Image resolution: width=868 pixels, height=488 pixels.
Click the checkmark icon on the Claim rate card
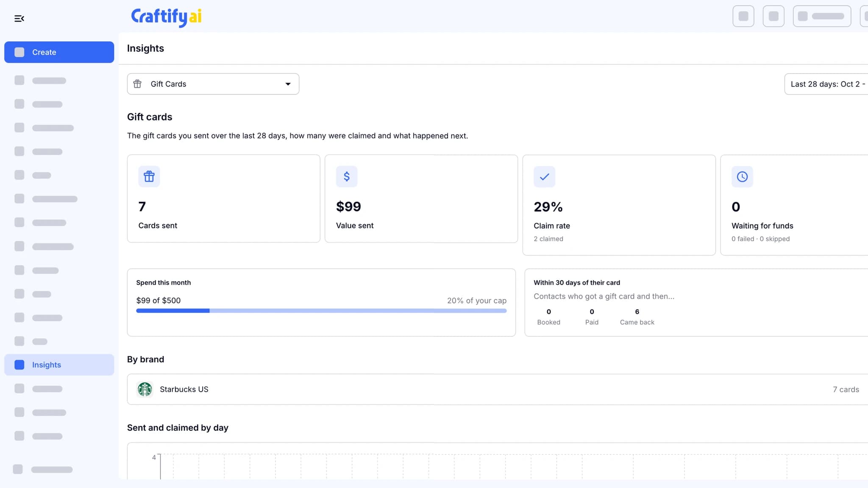point(545,177)
